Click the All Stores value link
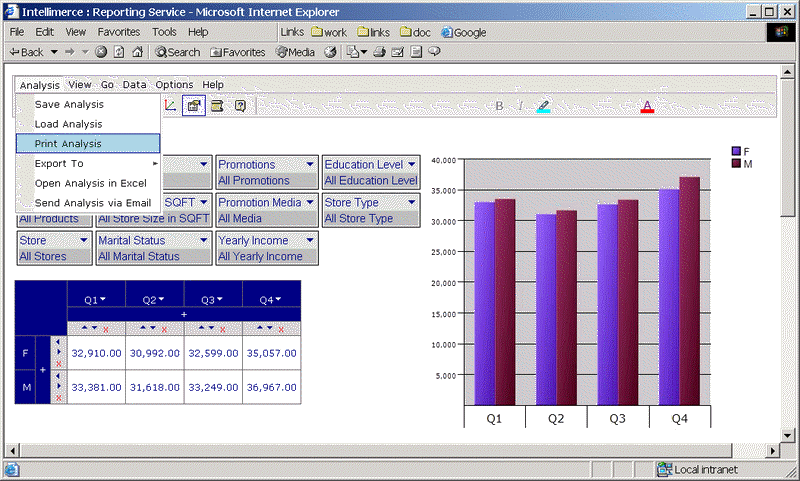 coord(43,256)
